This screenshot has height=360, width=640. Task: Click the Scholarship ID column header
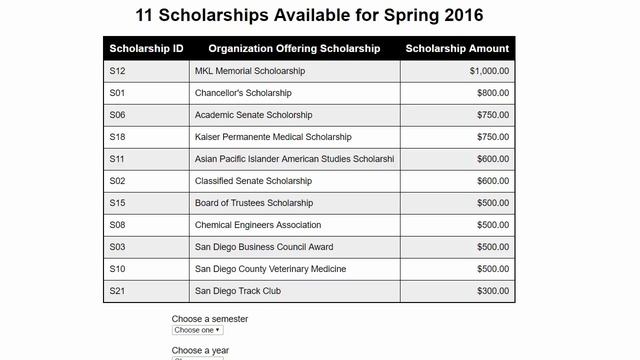pyautogui.click(x=146, y=49)
